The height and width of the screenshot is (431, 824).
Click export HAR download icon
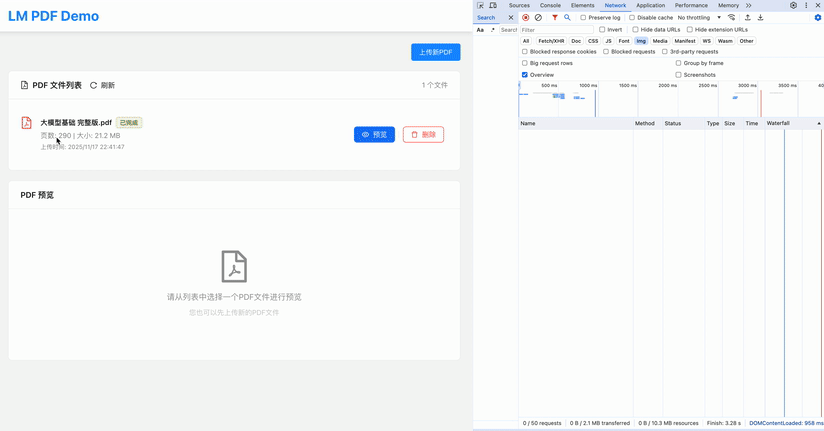[x=760, y=17]
